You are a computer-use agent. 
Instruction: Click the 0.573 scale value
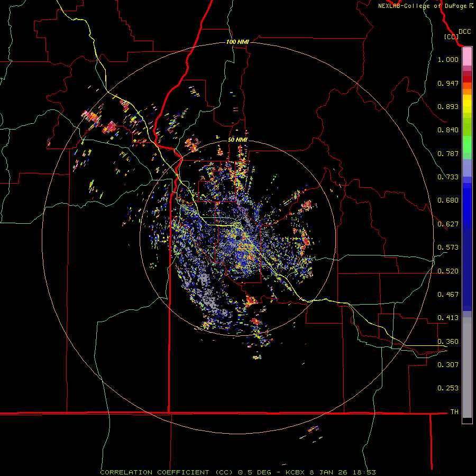click(448, 248)
